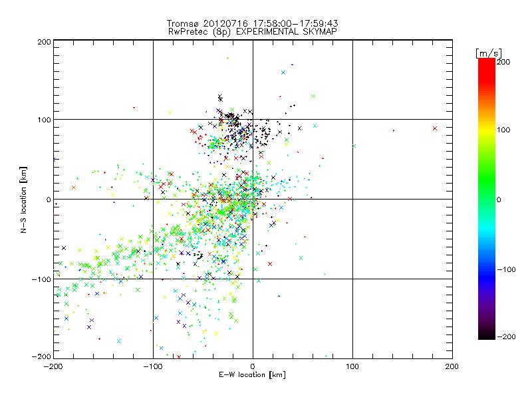Click the colorbar label '0'
532x399 pixels.
click(499, 200)
